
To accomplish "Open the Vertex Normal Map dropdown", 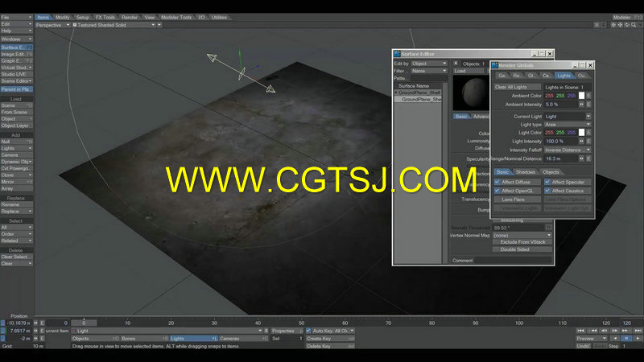I will coord(522,236).
